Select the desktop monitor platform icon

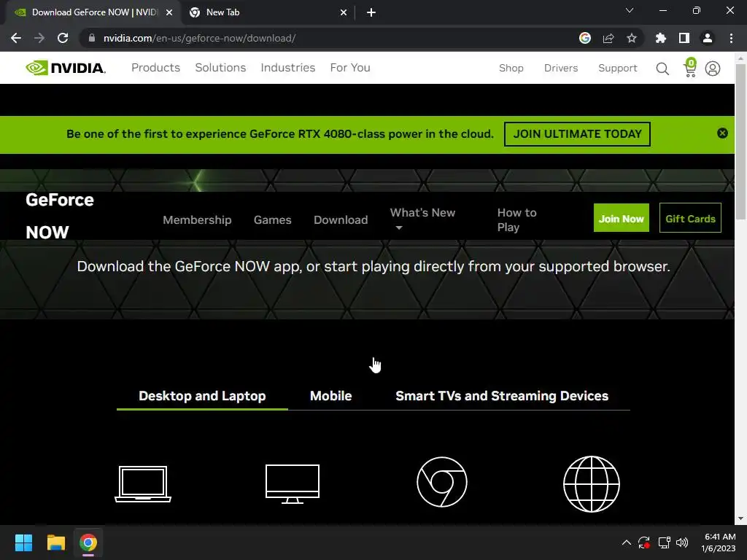[292, 484]
